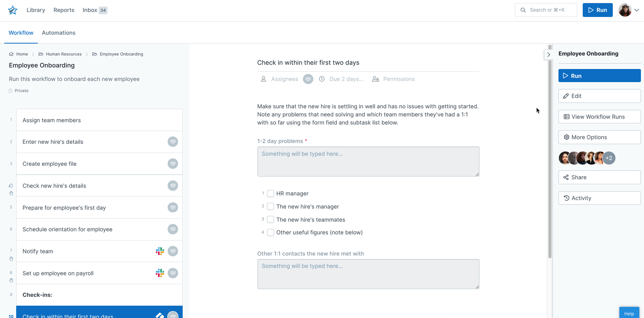Image resolution: width=644 pixels, height=318 pixels.
Task: Select Check in within their first two days task
Action: click(99, 312)
